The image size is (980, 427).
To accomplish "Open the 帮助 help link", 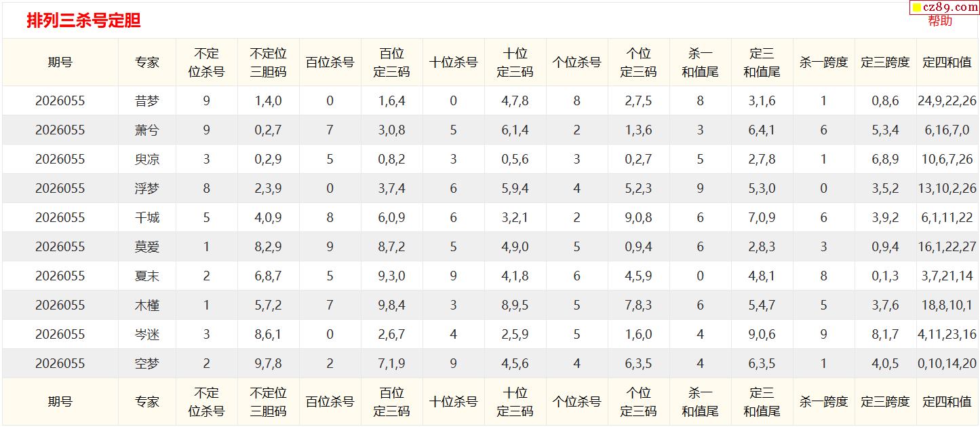I will pyautogui.click(x=940, y=21).
